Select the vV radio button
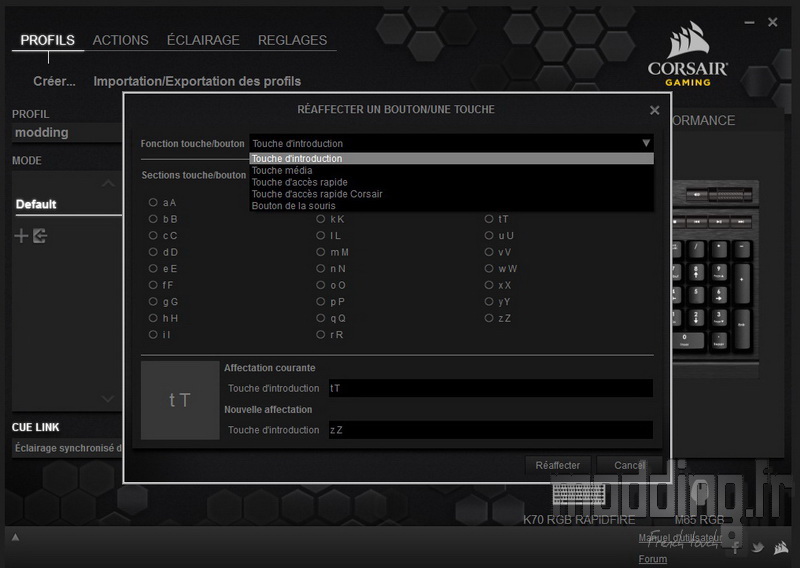Viewport: 800px width, 568px height. pyautogui.click(x=489, y=252)
